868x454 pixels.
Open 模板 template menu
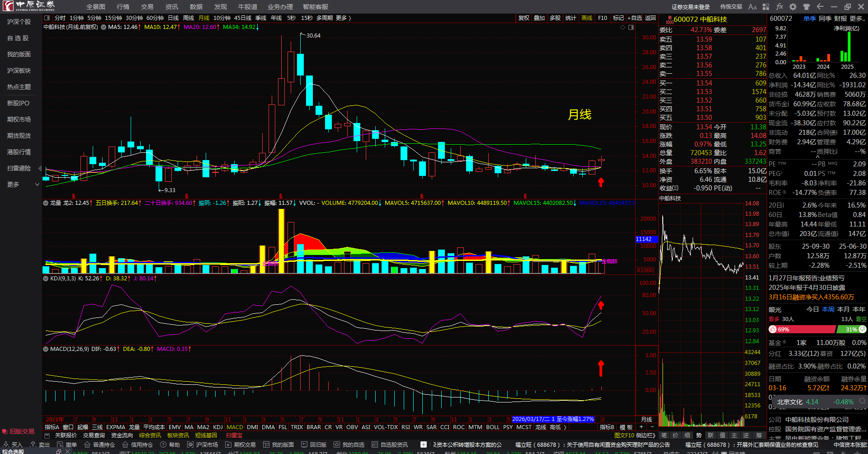pyautogui.click(x=626, y=427)
